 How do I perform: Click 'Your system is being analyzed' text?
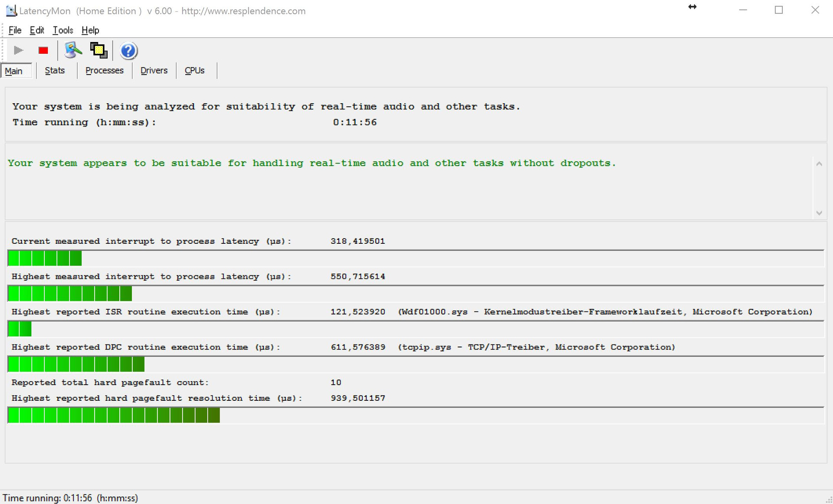(x=266, y=107)
